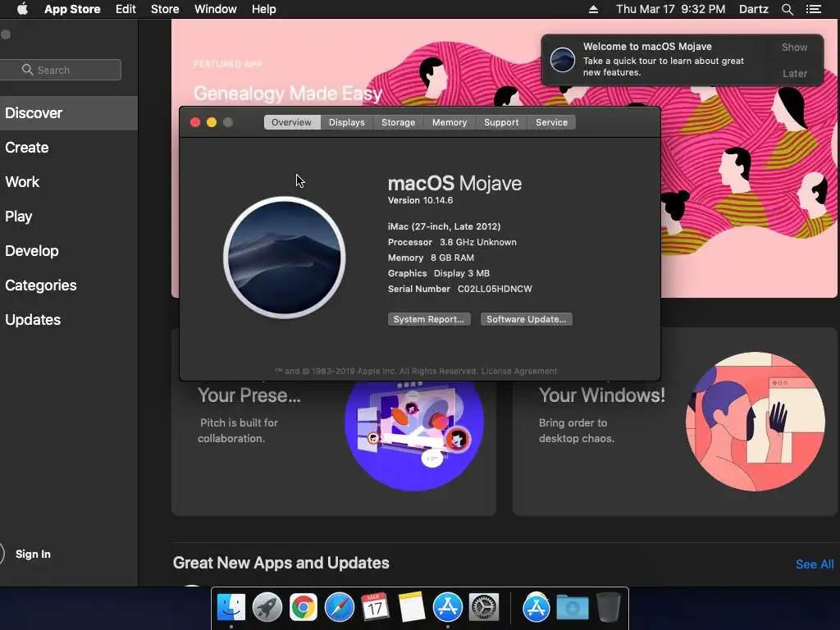Click the running App Store Dock icon
Screen dimensions: 840x630
coord(447,608)
